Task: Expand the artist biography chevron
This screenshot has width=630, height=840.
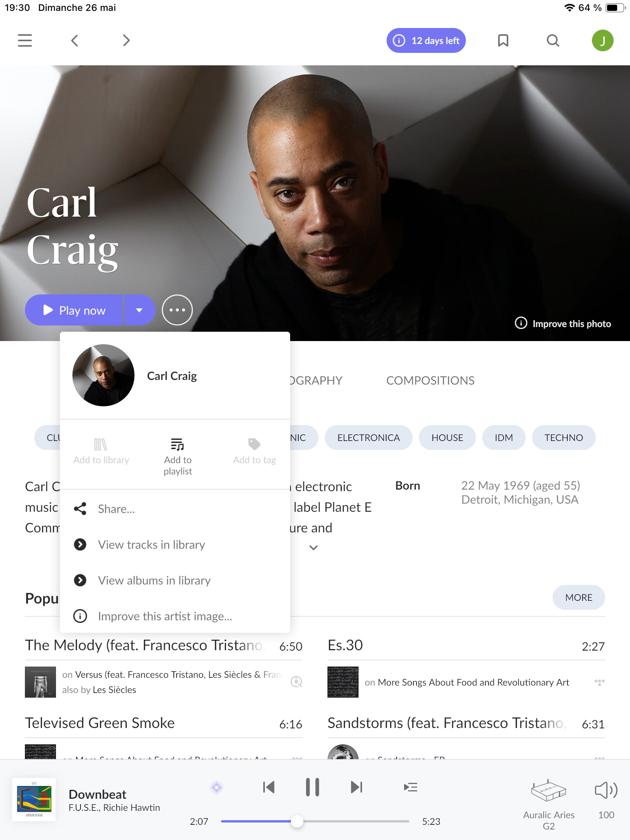Action: tap(313, 548)
